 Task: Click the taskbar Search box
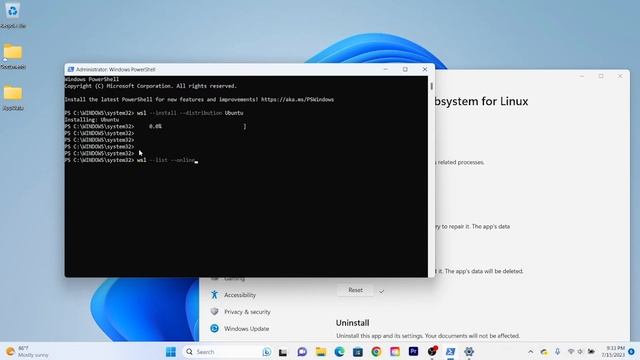[x=227, y=351]
